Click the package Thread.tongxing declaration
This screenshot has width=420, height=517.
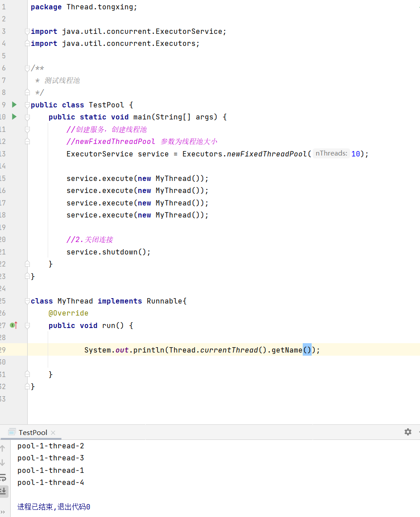[84, 7]
